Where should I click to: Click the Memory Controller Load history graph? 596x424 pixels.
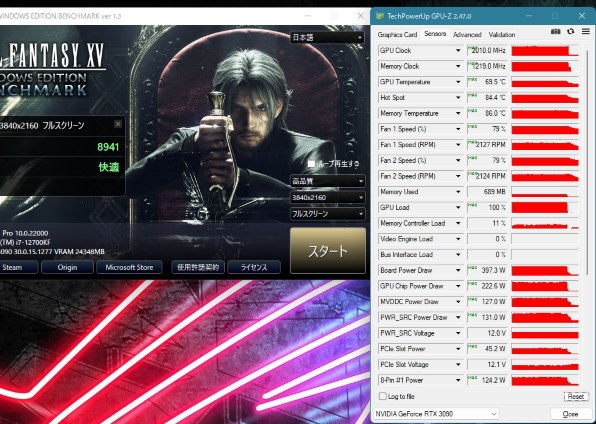tap(545, 223)
